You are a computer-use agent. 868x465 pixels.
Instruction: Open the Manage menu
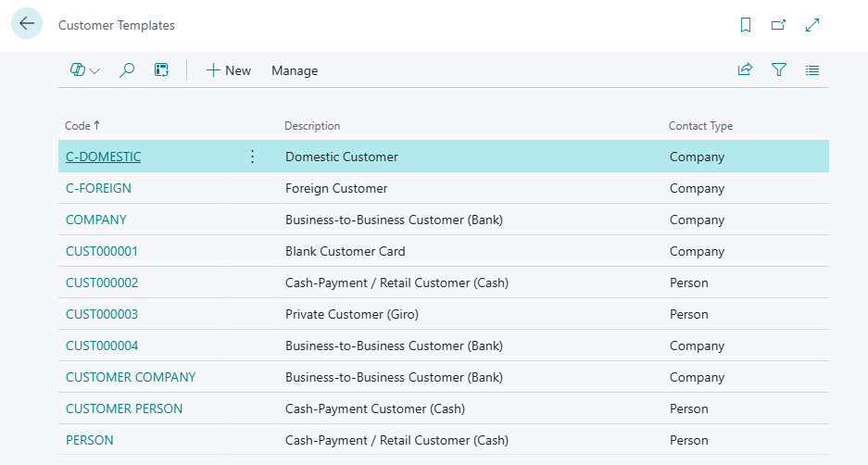click(295, 70)
